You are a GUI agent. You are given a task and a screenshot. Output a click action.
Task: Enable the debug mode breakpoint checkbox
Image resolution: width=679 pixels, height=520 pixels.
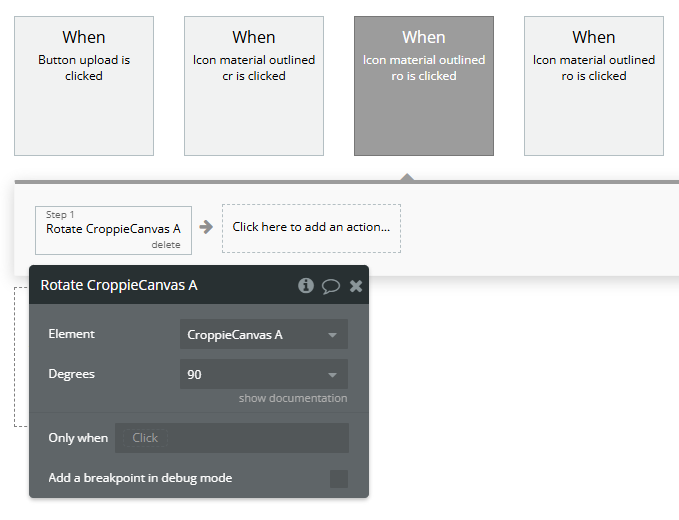[339, 479]
